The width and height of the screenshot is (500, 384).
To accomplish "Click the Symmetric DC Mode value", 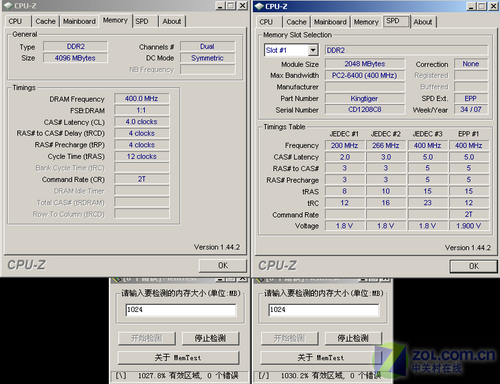I will (207, 58).
